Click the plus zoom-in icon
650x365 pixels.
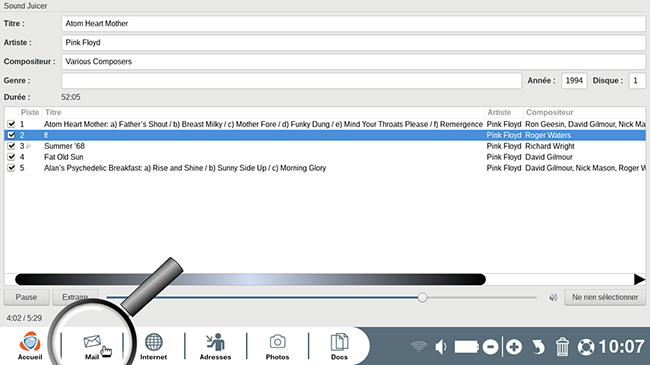514,347
